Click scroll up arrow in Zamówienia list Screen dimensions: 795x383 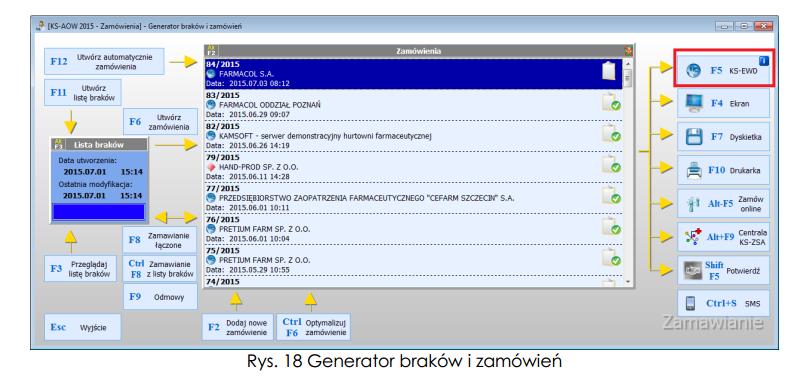628,63
